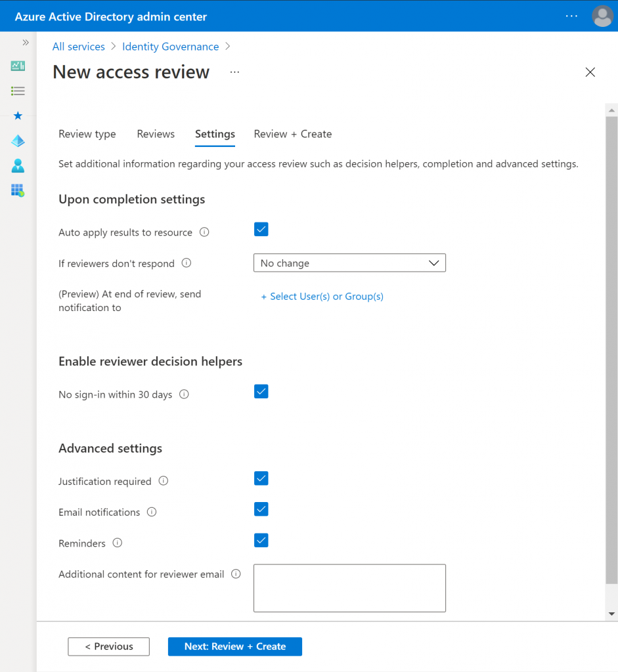Screen dimensions: 618x672
Task: Click the Enable reviewer decision helpers heading
Action: pyautogui.click(x=150, y=362)
